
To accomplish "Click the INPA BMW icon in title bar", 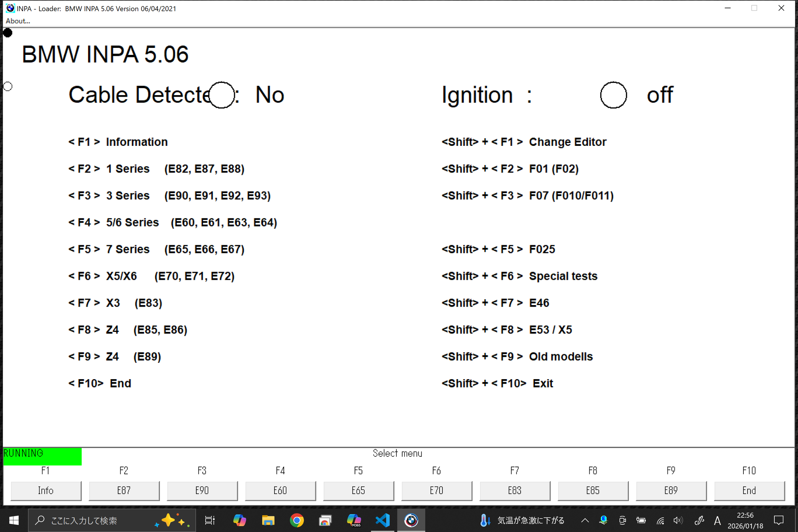I will (x=10, y=8).
